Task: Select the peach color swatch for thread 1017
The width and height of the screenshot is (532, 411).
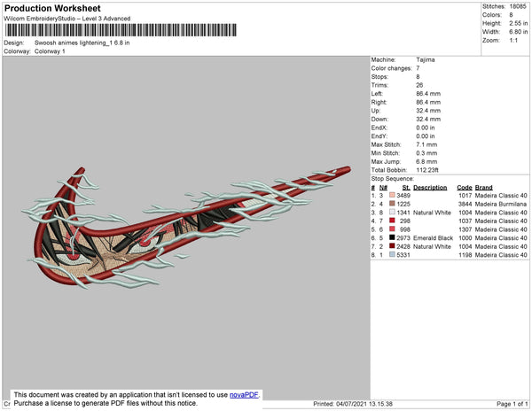Action: pyautogui.click(x=392, y=195)
